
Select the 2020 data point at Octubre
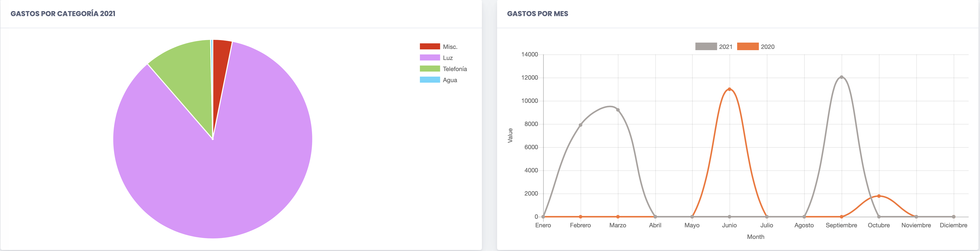click(879, 196)
